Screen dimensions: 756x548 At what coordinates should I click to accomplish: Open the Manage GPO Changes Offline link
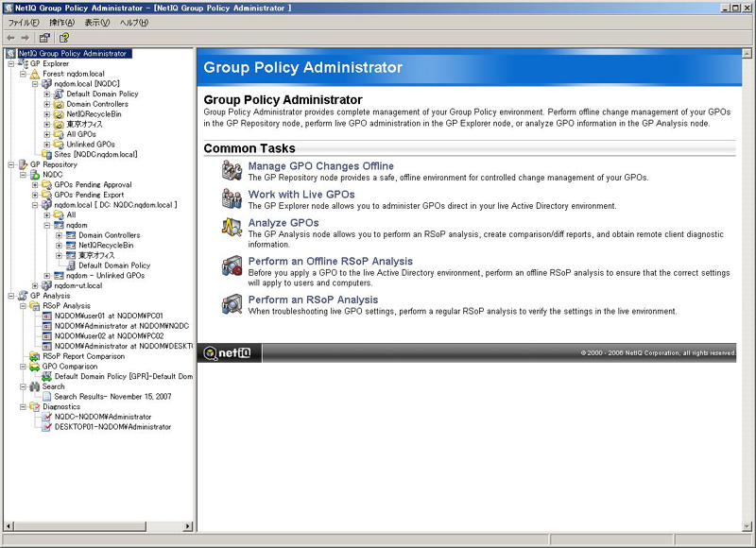point(320,165)
